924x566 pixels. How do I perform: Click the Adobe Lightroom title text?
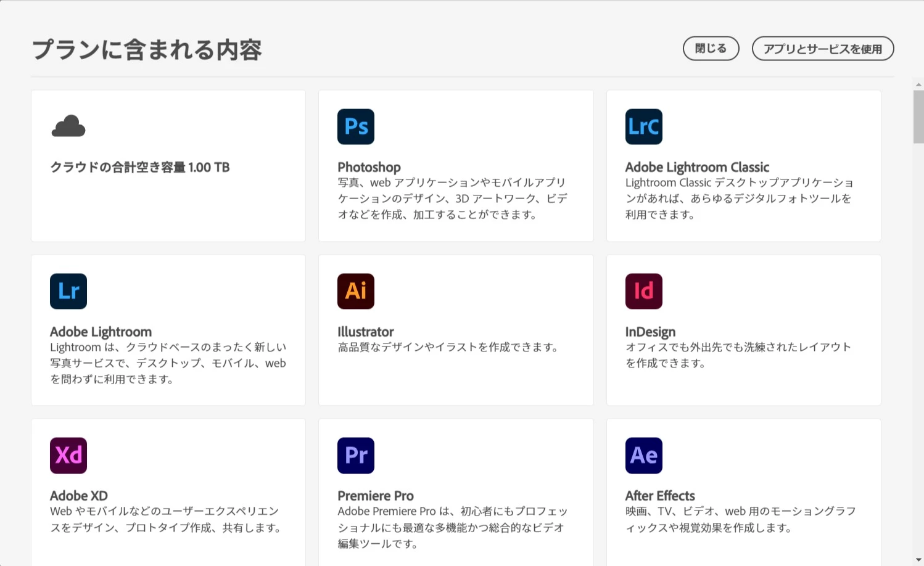point(101,332)
